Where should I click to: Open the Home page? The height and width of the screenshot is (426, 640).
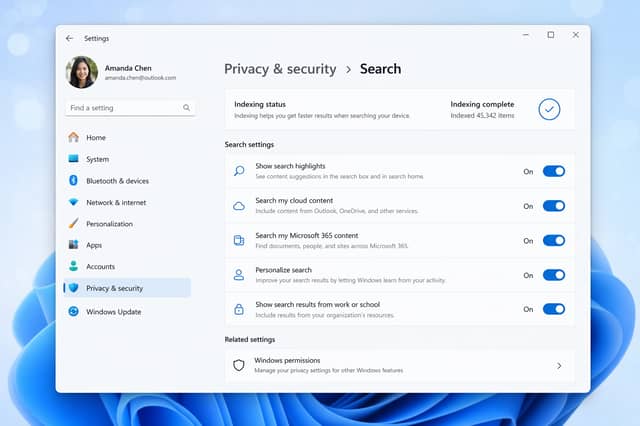[x=96, y=138]
